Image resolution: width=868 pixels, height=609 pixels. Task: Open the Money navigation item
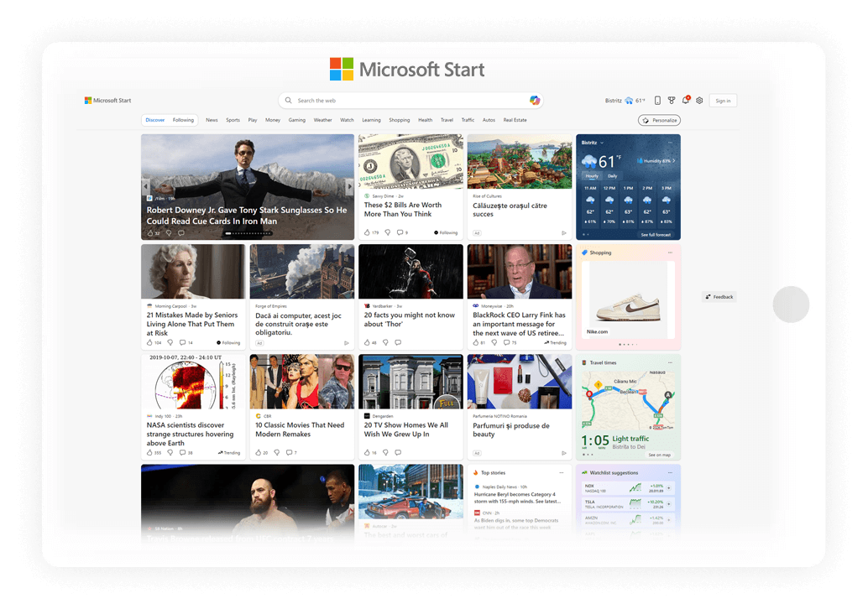(272, 120)
